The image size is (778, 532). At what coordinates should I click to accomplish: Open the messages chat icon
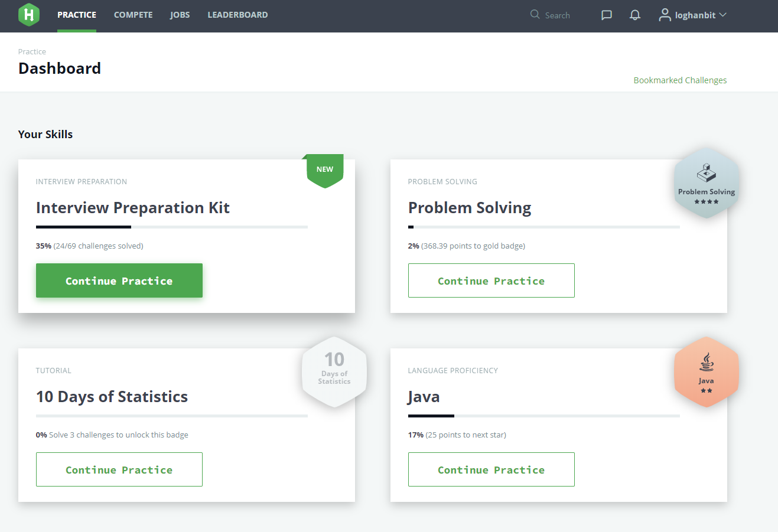click(606, 15)
